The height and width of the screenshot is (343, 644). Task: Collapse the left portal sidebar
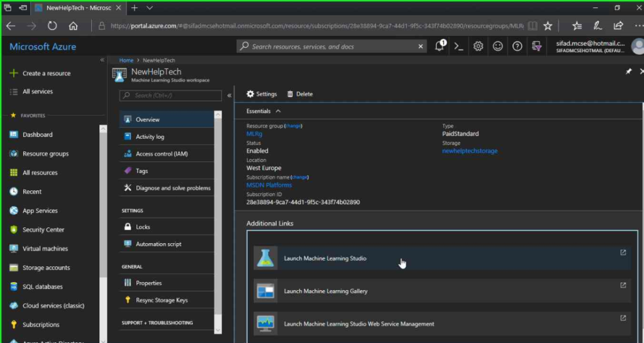(103, 60)
